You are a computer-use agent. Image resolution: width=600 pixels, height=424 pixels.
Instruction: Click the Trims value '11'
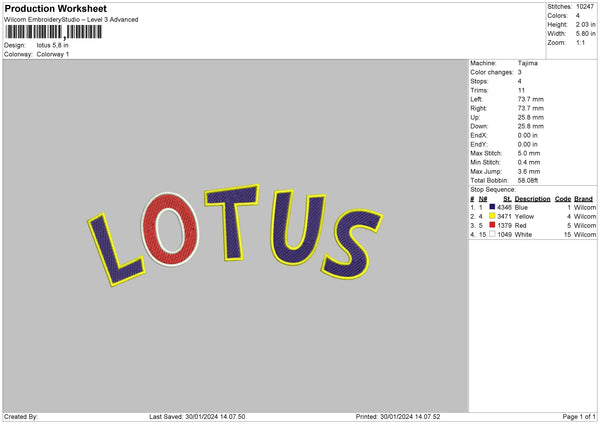pos(521,90)
